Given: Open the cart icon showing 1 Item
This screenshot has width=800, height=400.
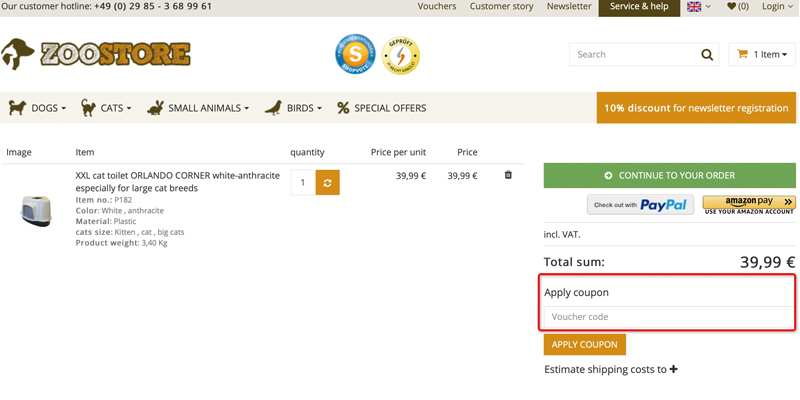Looking at the screenshot, I should pyautogui.click(x=762, y=55).
